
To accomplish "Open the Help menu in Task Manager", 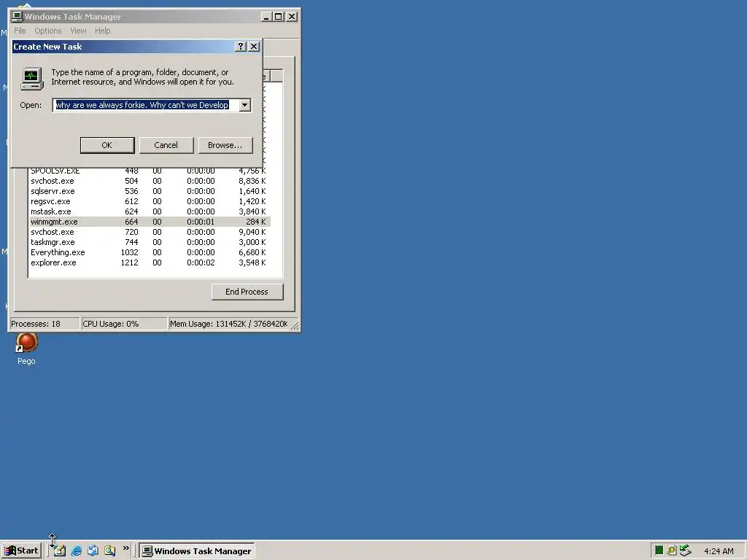I will click(102, 31).
